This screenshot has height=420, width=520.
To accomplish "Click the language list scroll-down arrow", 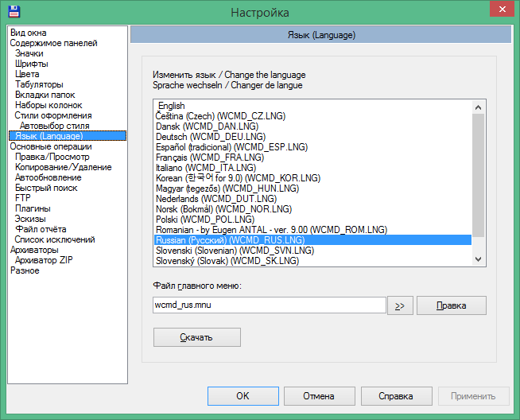I will point(479,259).
